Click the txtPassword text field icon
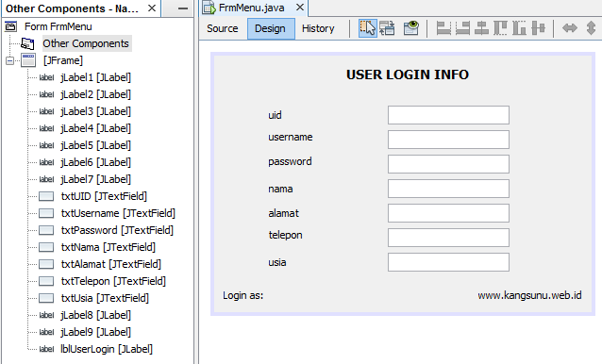The height and width of the screenshot is (364, 602). tap(46, 230)
